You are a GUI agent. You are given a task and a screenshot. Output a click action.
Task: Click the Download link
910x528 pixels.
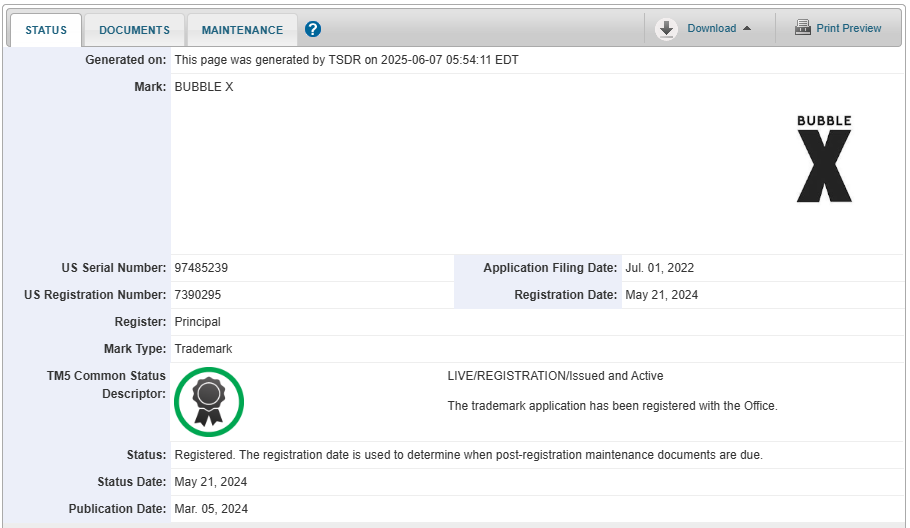712,28
